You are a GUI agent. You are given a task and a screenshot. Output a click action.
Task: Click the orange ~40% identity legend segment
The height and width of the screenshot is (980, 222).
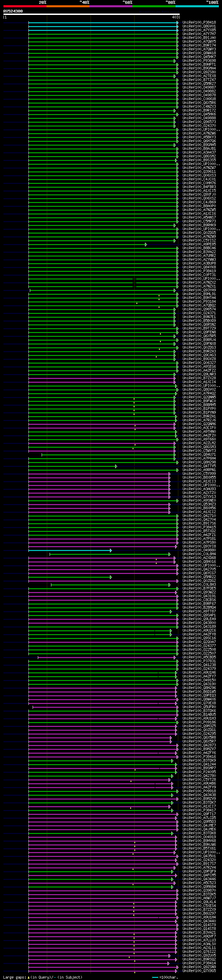(68, 6)
